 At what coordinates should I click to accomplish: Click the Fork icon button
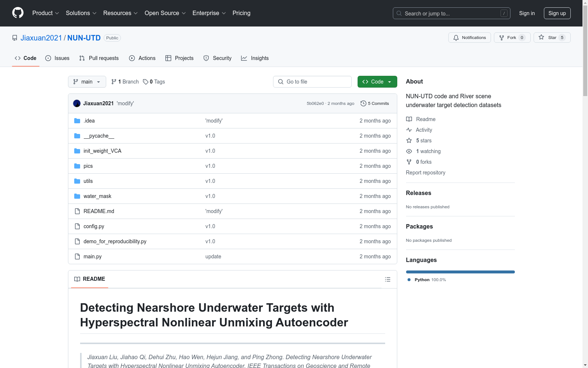(502, 38)
